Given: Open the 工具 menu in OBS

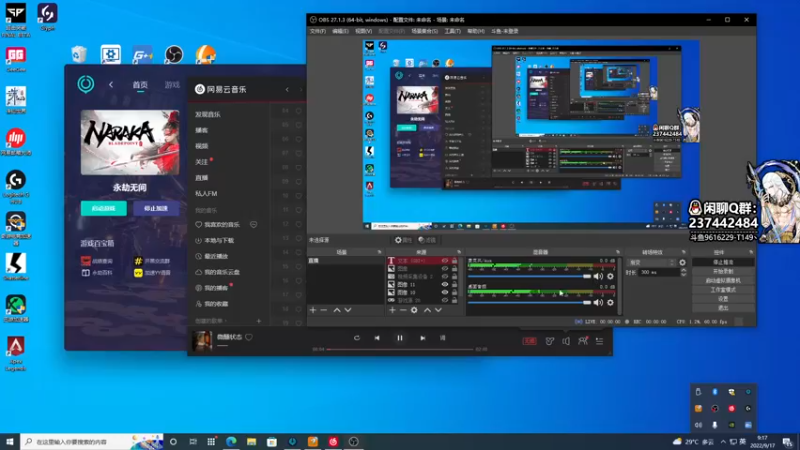Looking at the screenshot, I should coord(453,31).
